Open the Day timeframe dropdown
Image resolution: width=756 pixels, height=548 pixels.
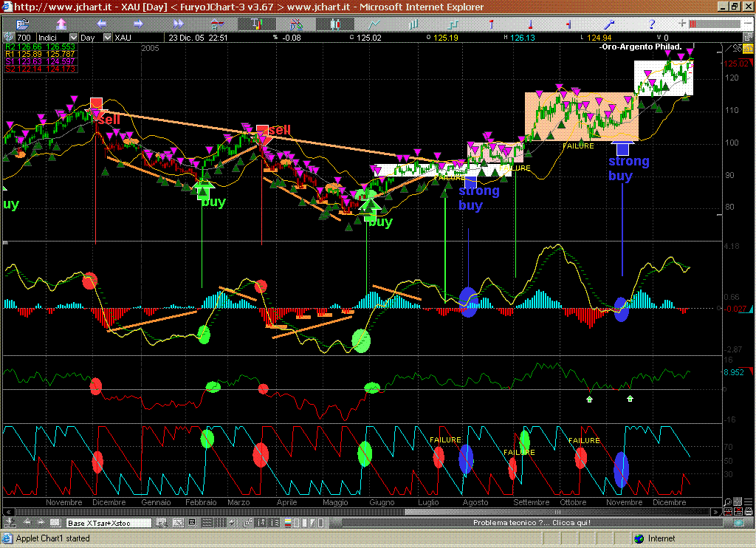108,37
